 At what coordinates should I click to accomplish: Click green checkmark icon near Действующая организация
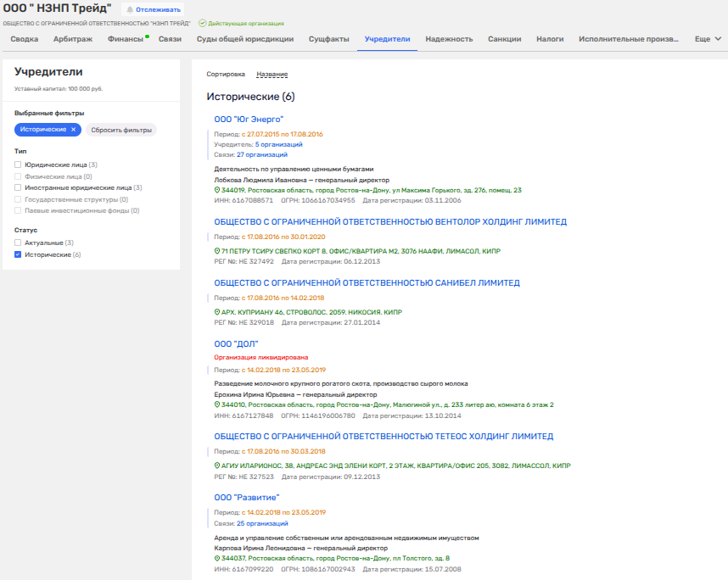(x=202, y=23)
